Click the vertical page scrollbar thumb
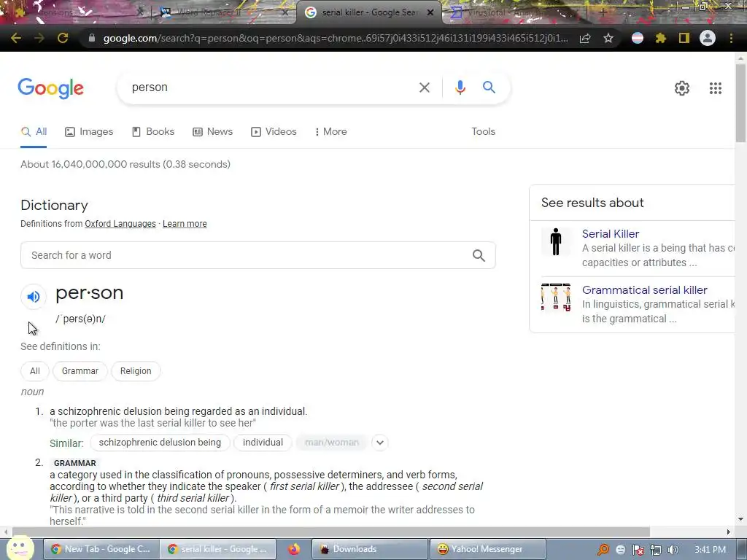747x560 pixels. [x=740, y=102]
